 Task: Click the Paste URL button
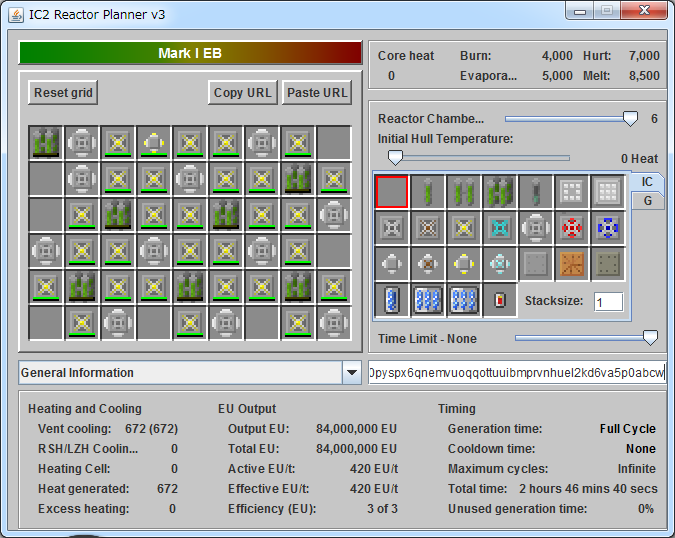coord(317,93)
